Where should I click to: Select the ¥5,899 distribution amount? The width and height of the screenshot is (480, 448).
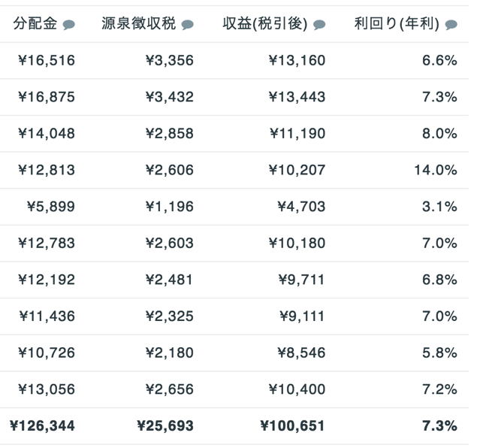click(51, 207)
